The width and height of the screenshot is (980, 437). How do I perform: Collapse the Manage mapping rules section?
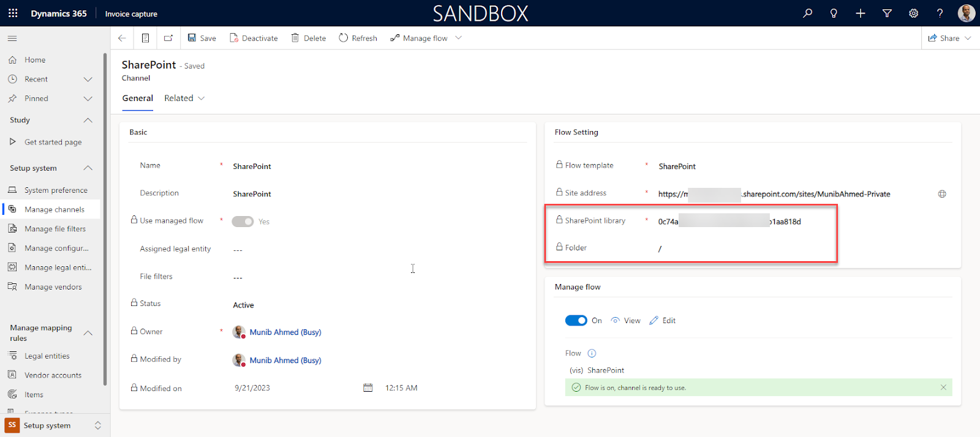pos(88,333)
